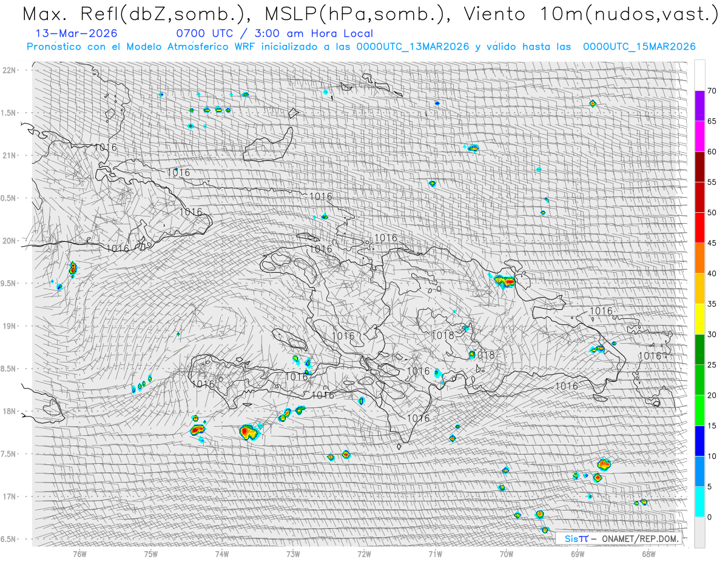The image size is (728, 562).
Task: Click the '69W' longitude axis label
Action: click(578, 554)
